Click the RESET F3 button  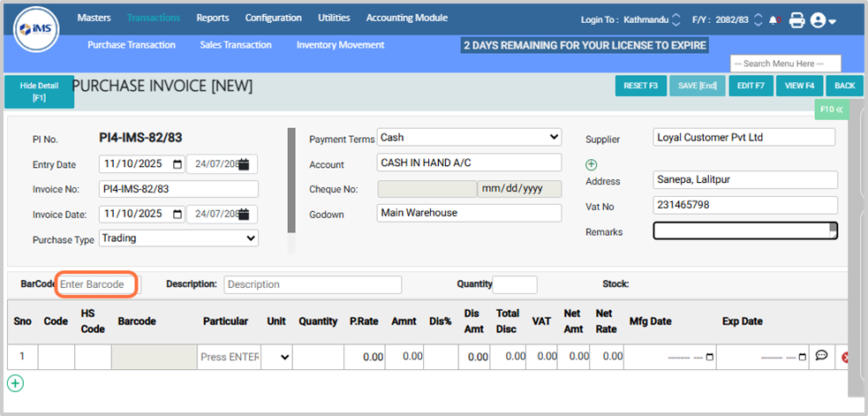[x=640, y=86]
